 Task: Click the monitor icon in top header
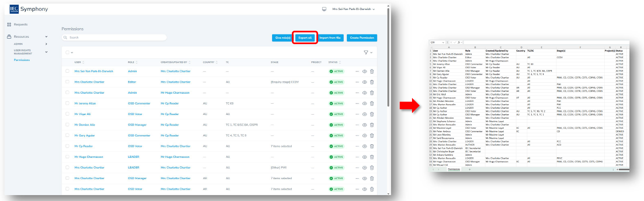tap(325, 9)
